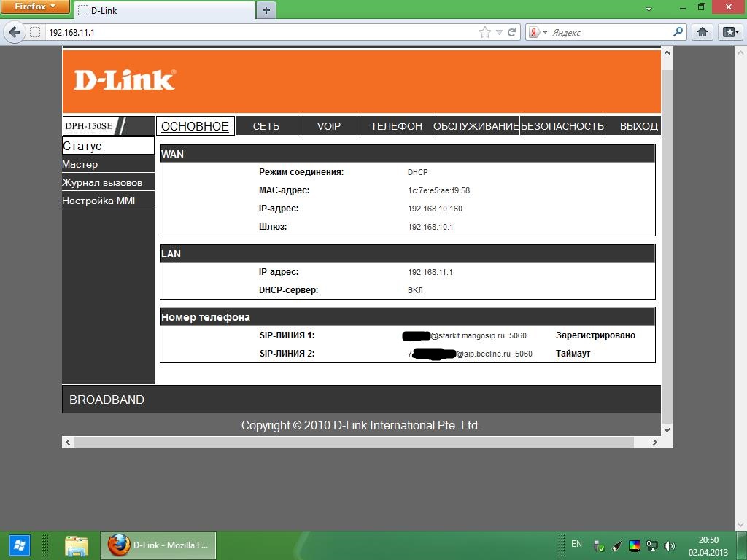
Task: Click the EN language indicator
Action: [576, 544]
